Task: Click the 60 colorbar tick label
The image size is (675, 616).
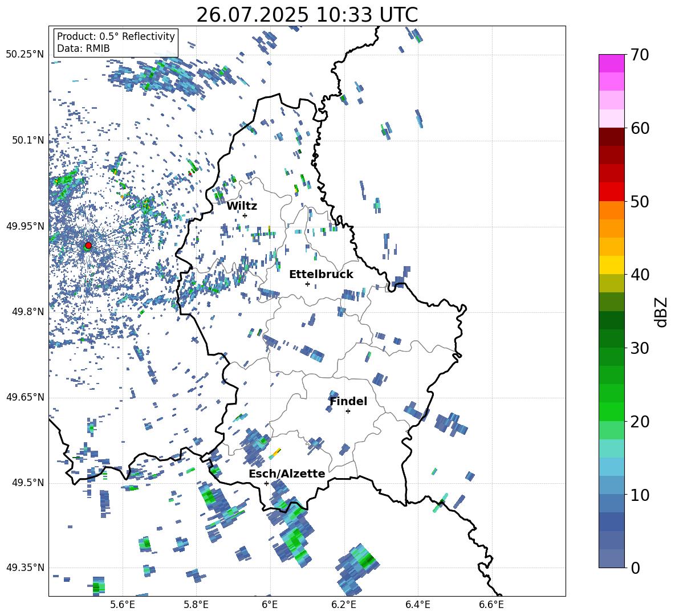Action: click(640, 128)
